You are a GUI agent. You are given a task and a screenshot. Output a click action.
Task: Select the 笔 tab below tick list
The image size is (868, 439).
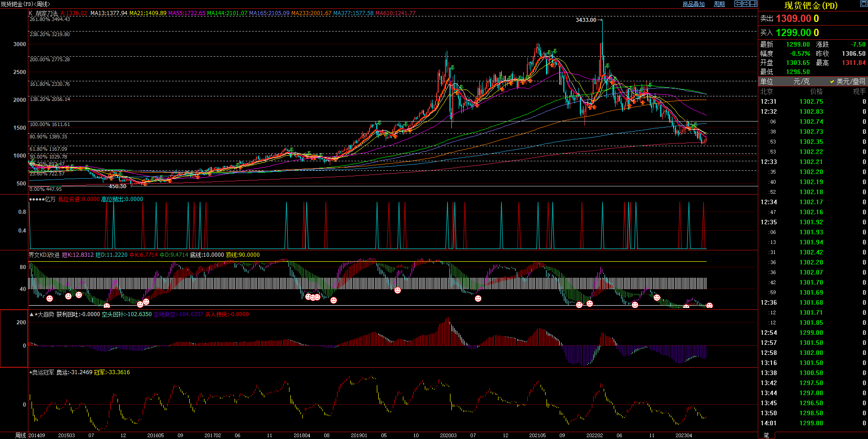coord(766,435)
